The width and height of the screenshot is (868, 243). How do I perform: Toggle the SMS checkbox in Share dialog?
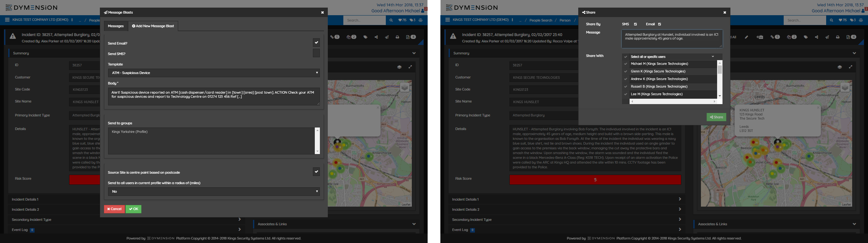point(636,24)
